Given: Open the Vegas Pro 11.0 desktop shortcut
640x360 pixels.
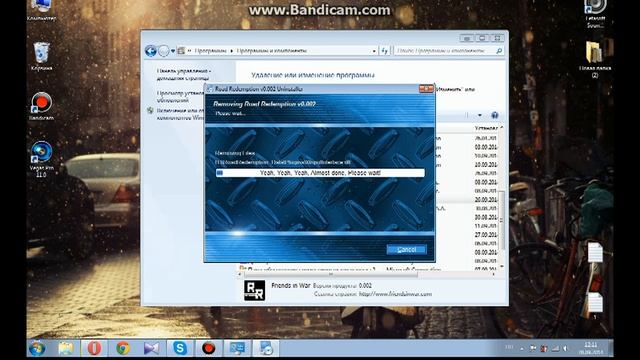Looking at the screenshot, I should [x=41, y=159].
